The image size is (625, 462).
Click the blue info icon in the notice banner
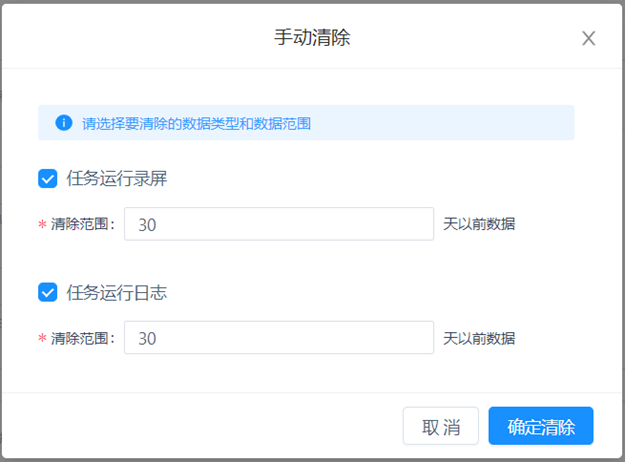(x=64, y=124)
